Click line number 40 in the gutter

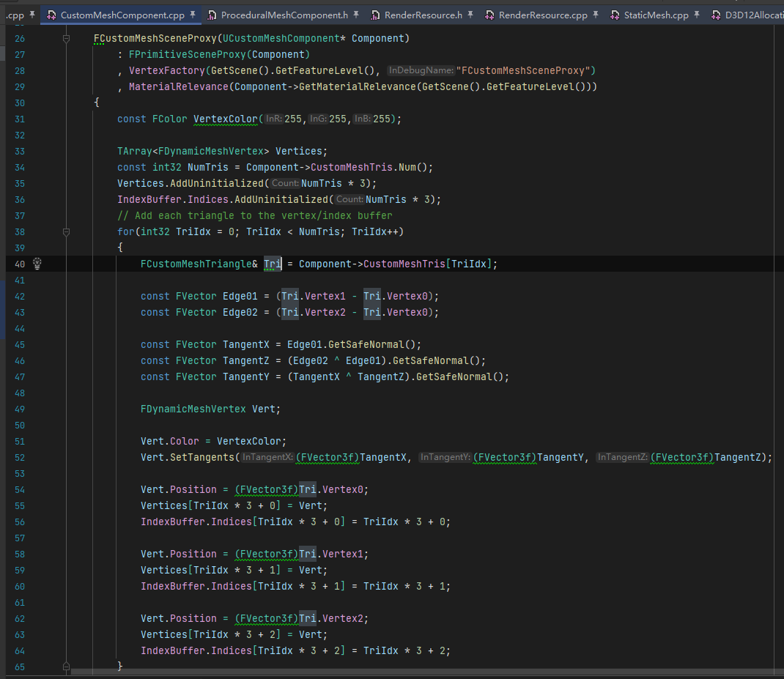[x=20, y=264]
